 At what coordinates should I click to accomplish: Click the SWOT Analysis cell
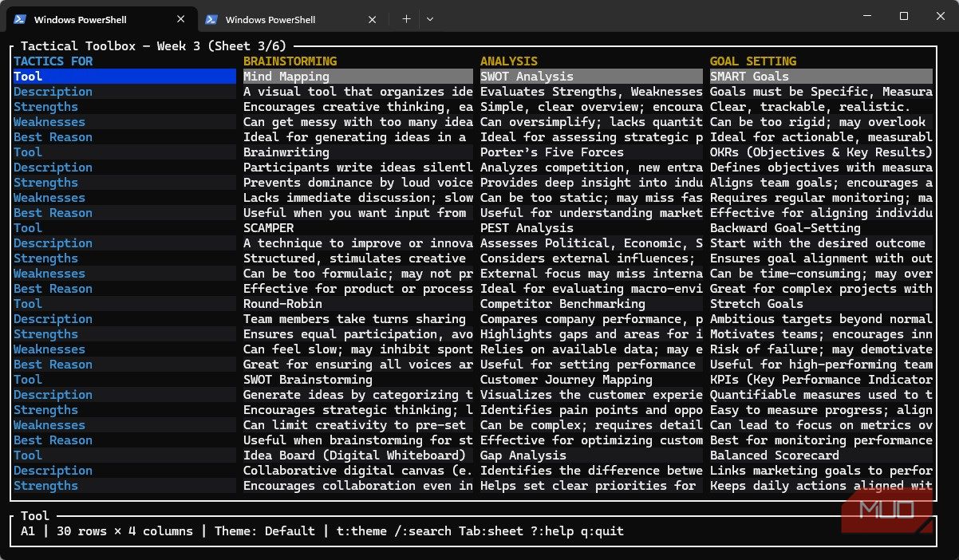(591, 77)
